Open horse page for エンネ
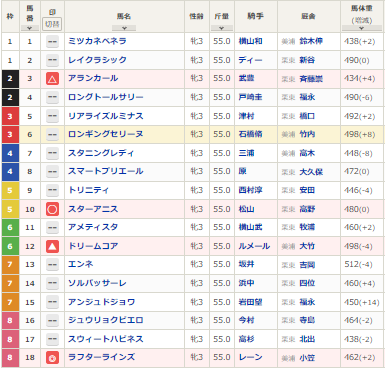 (81, 264)
